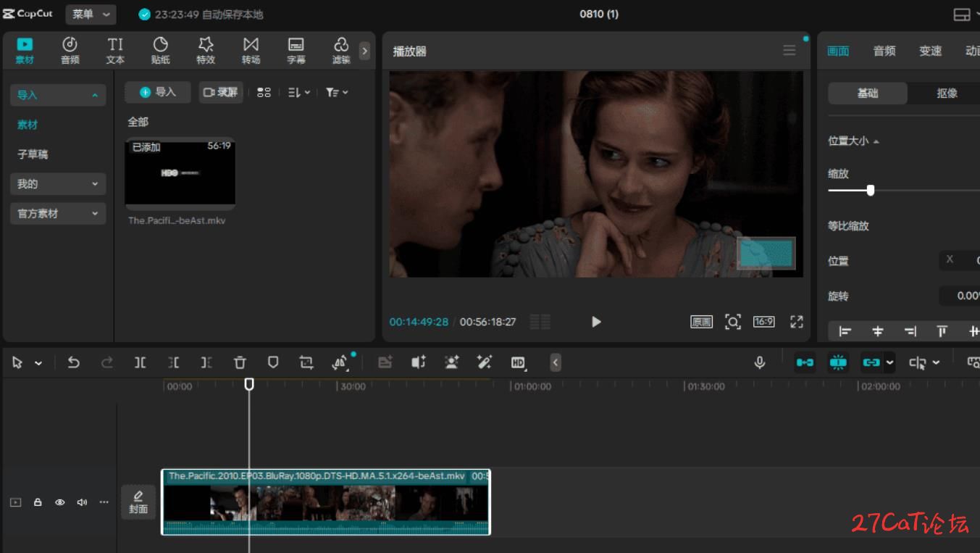Open the pointer tool mode dropdown
980x553 pixels.
coord(38,363)
